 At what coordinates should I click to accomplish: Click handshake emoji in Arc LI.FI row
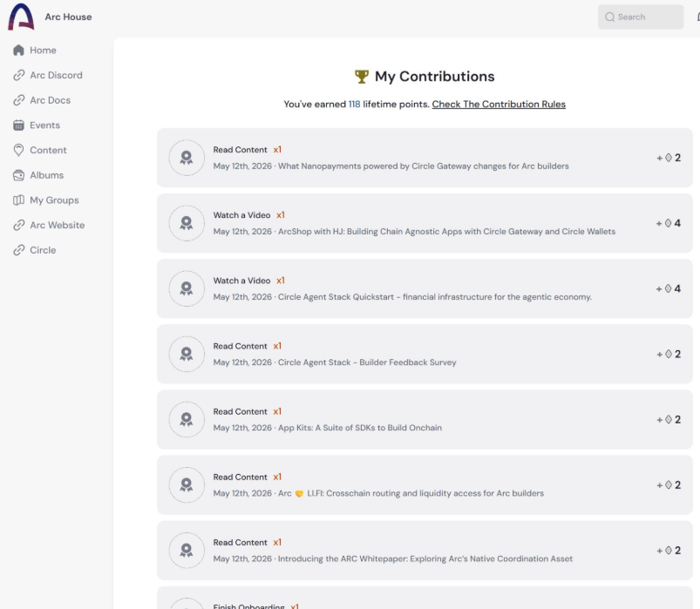[x=299, y=493]
